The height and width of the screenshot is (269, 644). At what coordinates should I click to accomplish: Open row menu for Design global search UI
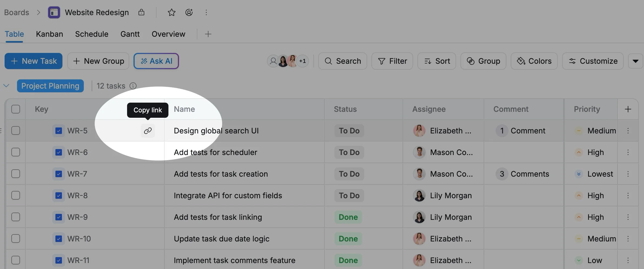point(628,131)
